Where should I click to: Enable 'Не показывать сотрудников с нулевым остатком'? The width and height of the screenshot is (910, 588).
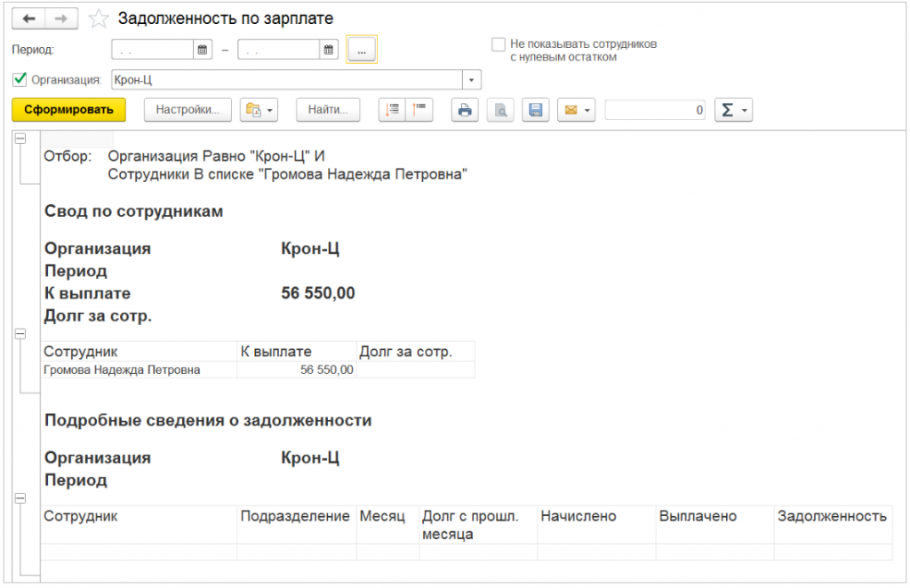[498, 44]
